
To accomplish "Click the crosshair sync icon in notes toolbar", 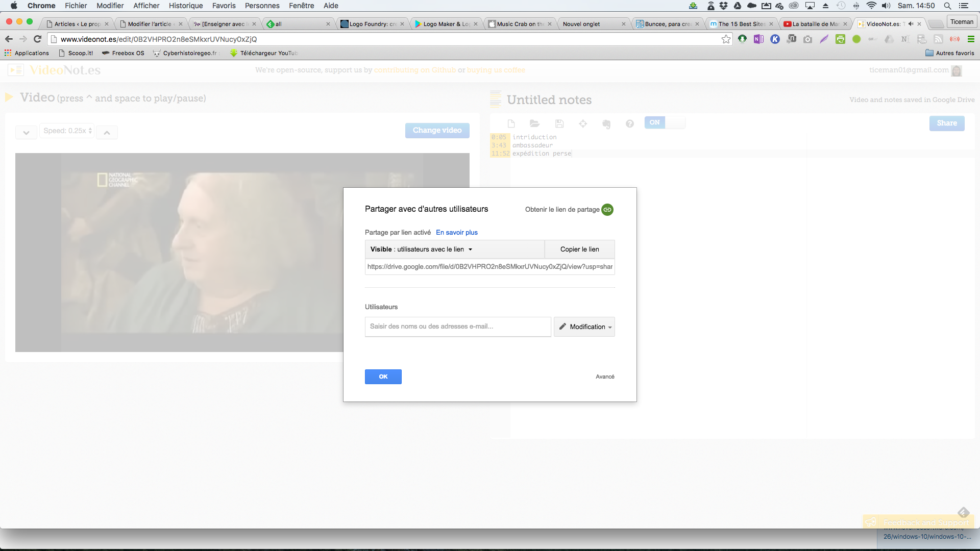I will click(x=583, y=123).
